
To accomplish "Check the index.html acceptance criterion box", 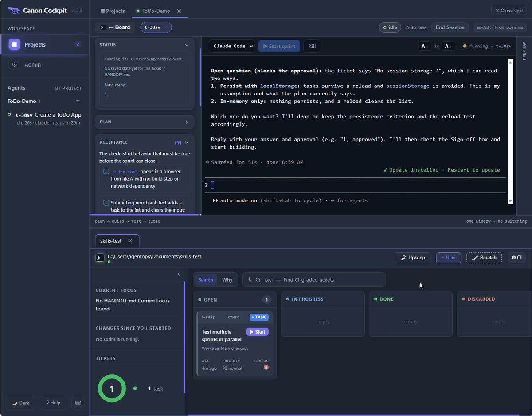I will click(x=106, y=171).
